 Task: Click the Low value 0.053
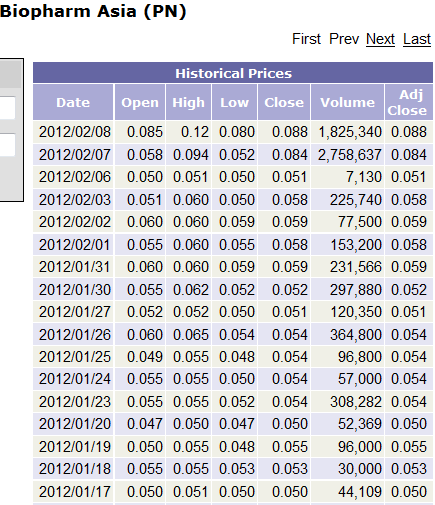(x=237, y=469)
